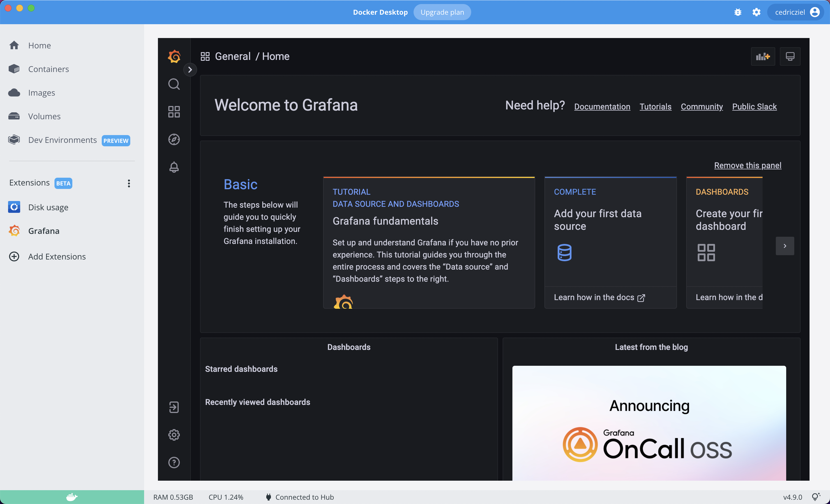Select the Dev Environments menu item

63,140
